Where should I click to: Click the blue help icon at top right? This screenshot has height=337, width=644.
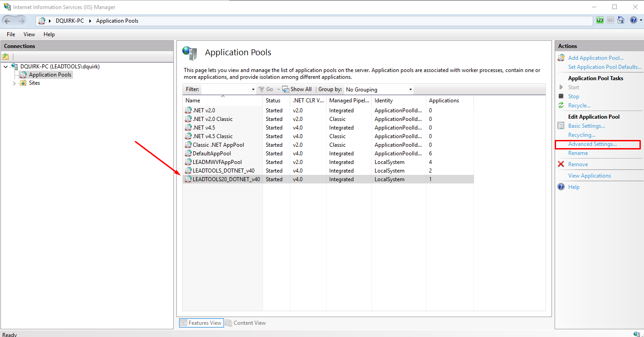click(x=634, y=20)
